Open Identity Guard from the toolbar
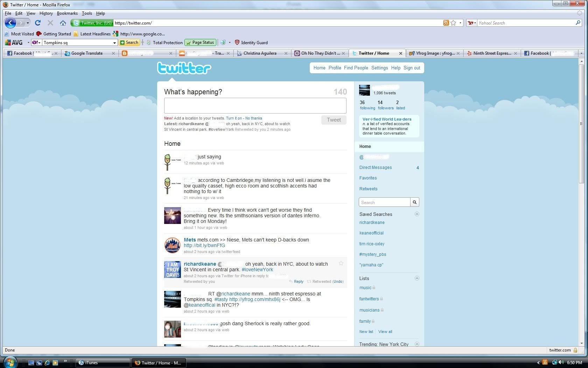 [251, 43]
